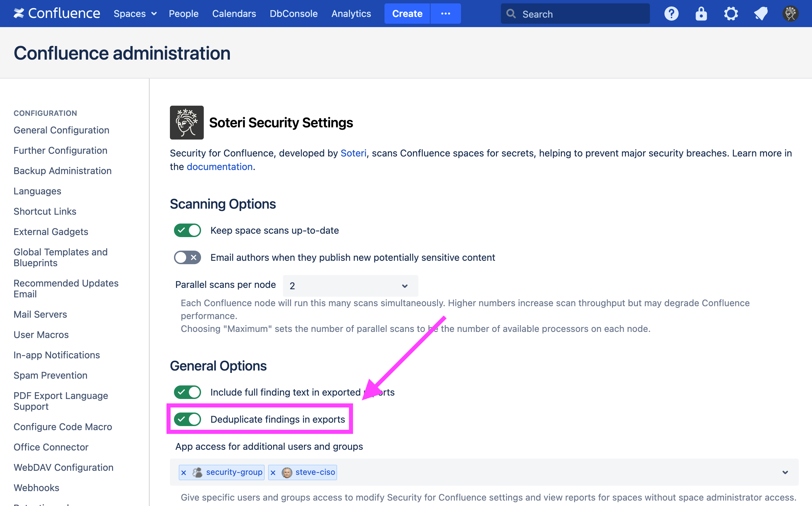Remove the steve-ciso user tag

pos(273,472)
